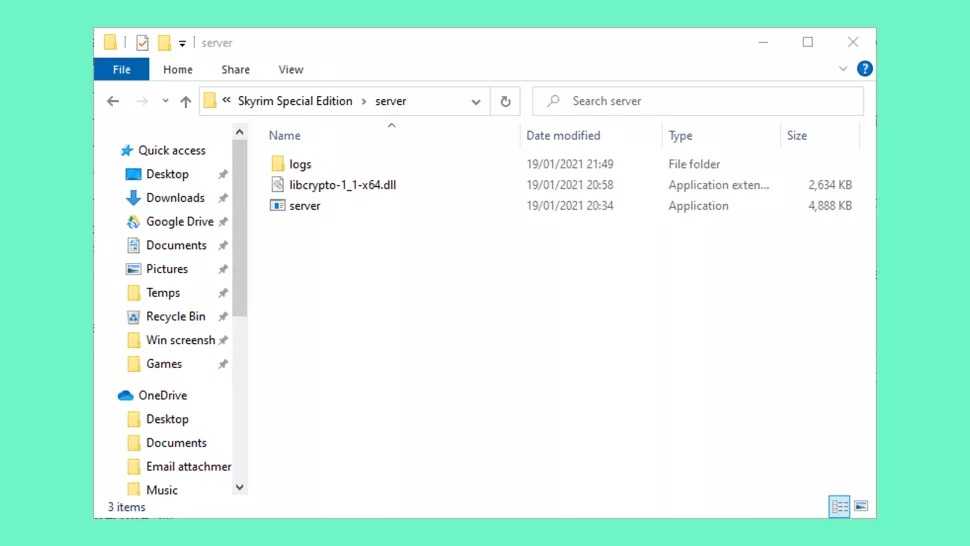Viewport: 970px width, 546px height.
Task: Click the Help question mark icon
Action: [x=865, y=69]
